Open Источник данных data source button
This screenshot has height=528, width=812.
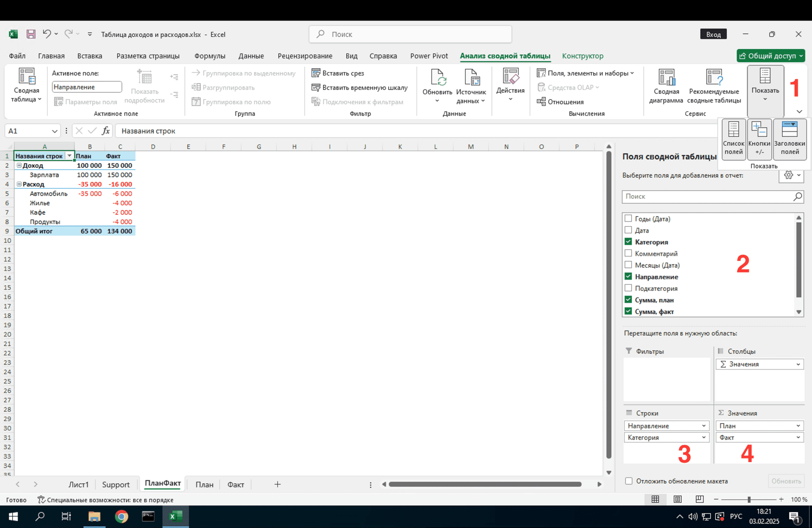coord(471,87)
